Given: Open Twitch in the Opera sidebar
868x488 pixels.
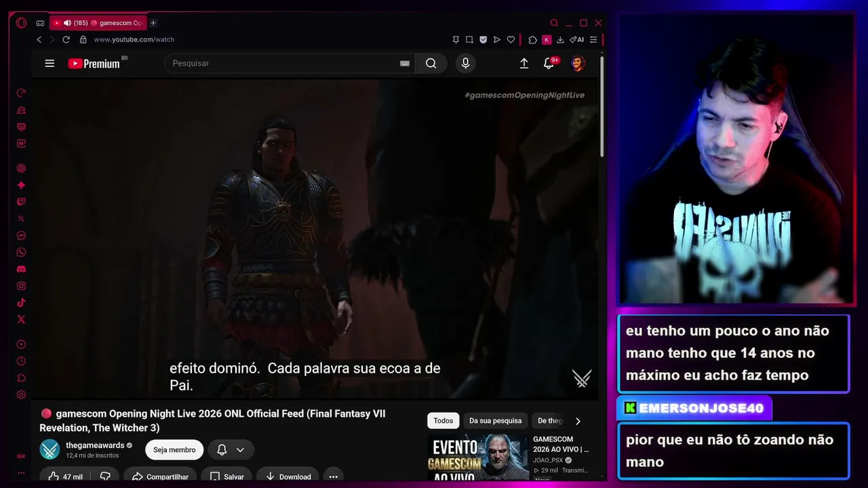Looking at the screenshot, I should (21, 202).
